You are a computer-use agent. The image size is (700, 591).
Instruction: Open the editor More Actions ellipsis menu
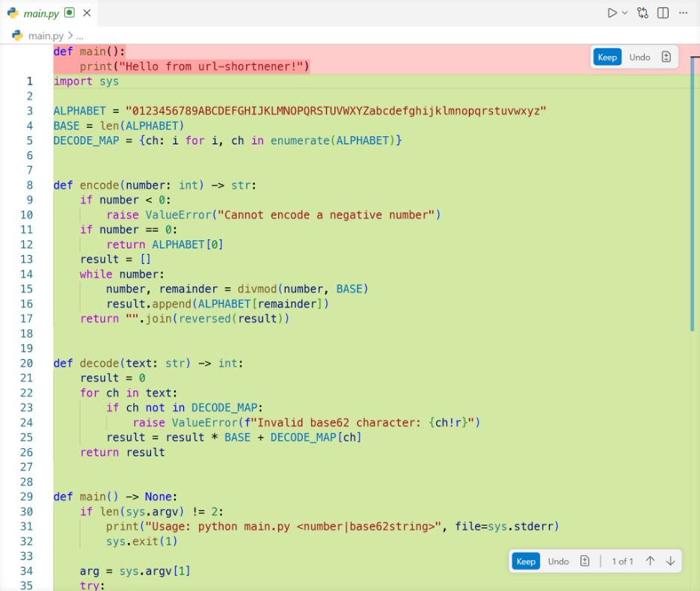click(x=683, y=12)
